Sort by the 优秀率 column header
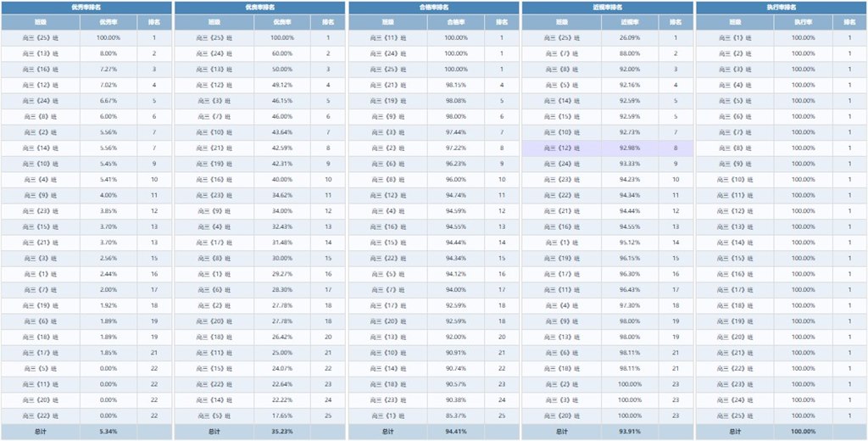868x441 pixels. tap(108, 23)
